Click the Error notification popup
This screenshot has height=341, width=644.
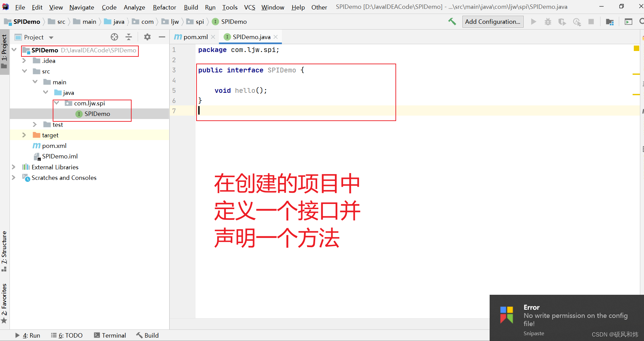coord(566,318)
